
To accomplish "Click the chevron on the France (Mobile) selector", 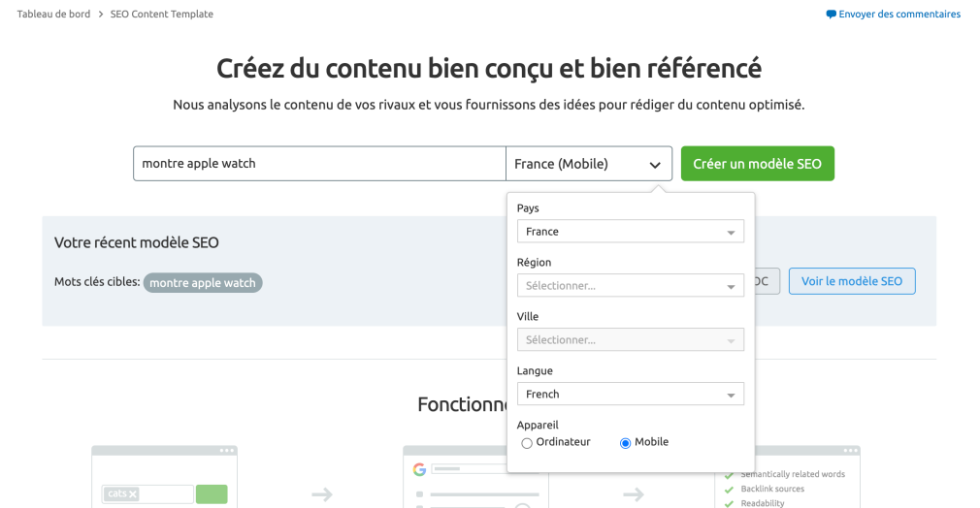I will point(654,165).
